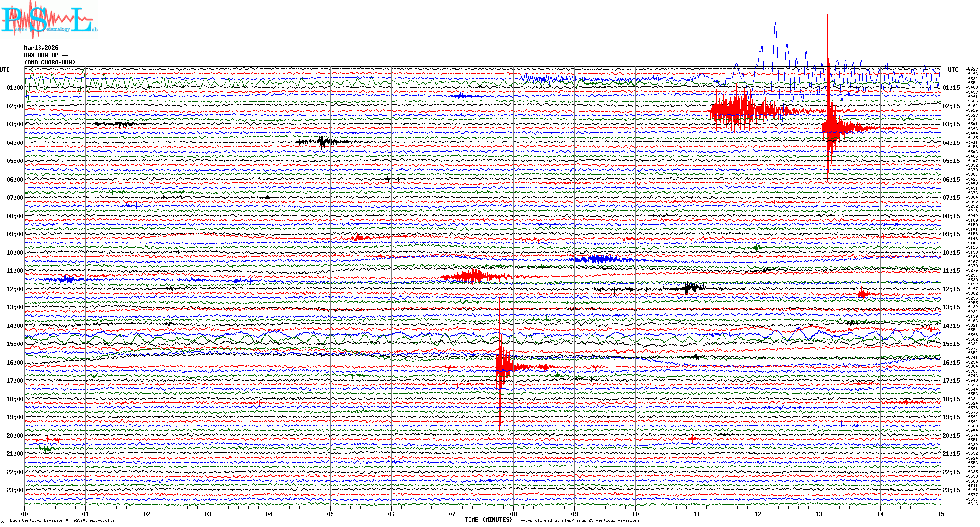Click the (ANO CHORA-HHN) station name
The image size is (980, 527).
point(50,62)
